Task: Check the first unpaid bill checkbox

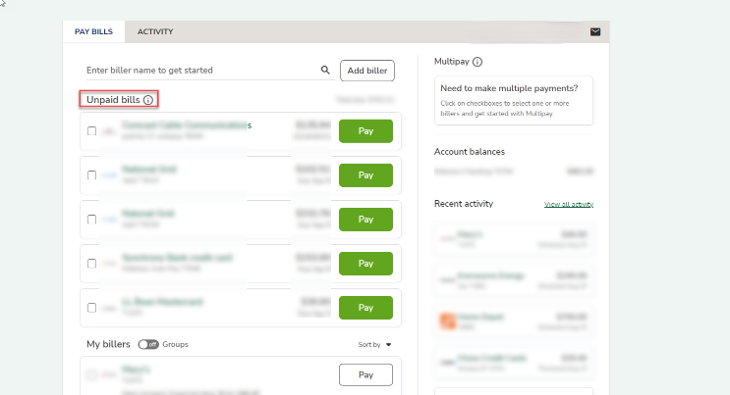Action: [92, 131]
